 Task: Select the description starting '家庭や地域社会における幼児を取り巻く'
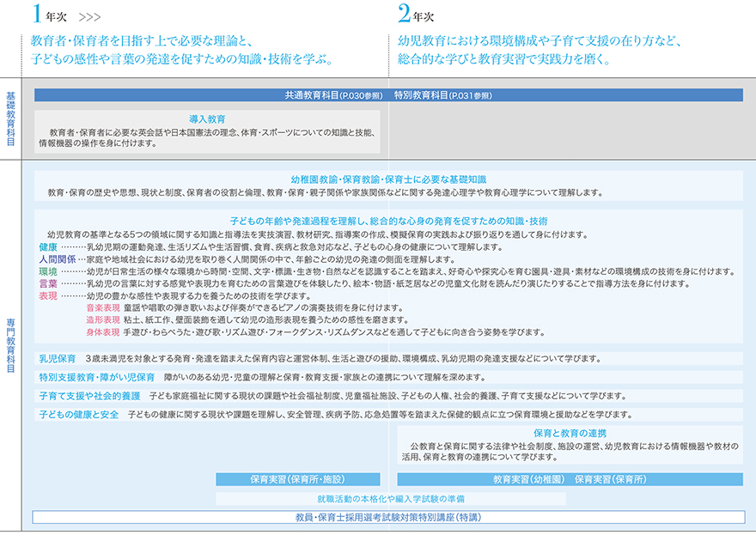pos(271,259)
